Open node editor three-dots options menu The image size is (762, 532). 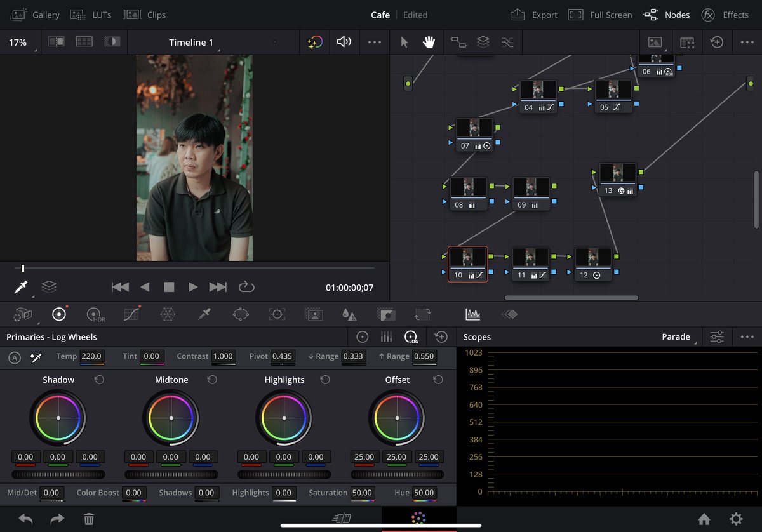[747, 42]
